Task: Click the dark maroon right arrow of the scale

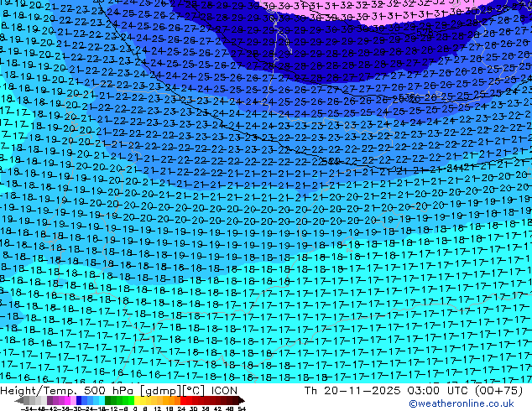Action: (x=242, y=400)
